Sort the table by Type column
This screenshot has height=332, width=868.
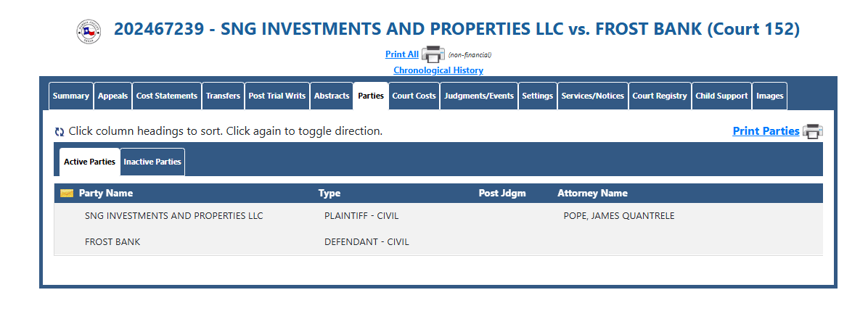click(x=329, y=193)
